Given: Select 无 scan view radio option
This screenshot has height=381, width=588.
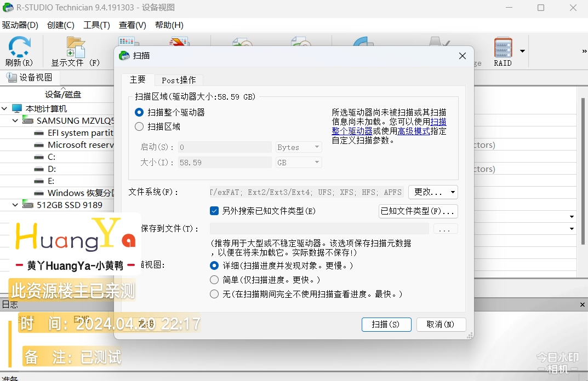Looking at the screenshot, I should coord(214,294).
